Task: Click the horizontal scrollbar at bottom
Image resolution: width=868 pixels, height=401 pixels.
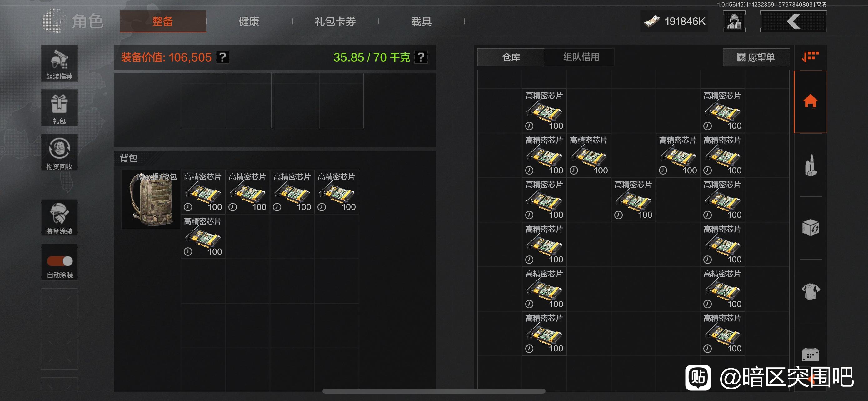Action: coord(434,391)
